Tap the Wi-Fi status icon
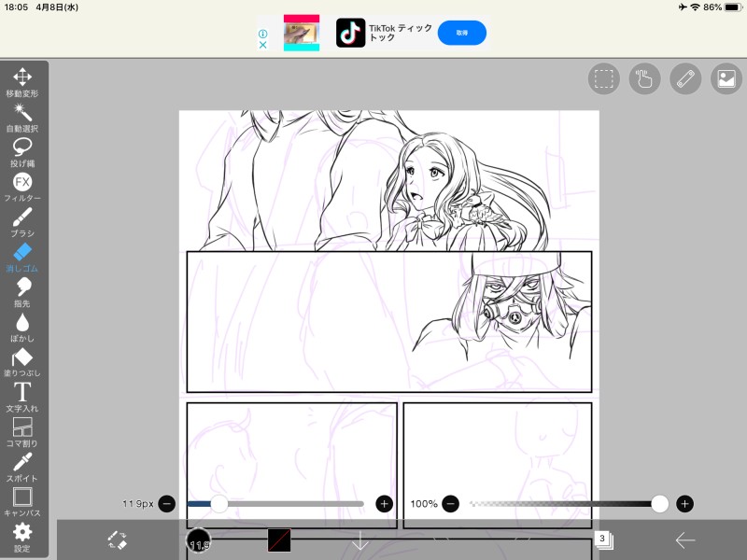The height and width of the screenshot is (560, 747). pyautogui.click(x=695, y=7)
